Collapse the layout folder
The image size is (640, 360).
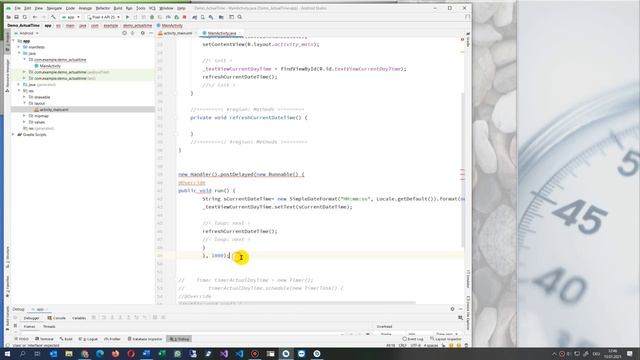click(24, 103)
